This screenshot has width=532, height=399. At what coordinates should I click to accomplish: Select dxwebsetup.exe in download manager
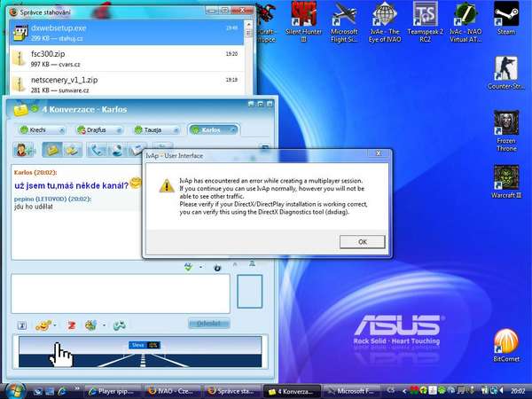pos(126,33)
